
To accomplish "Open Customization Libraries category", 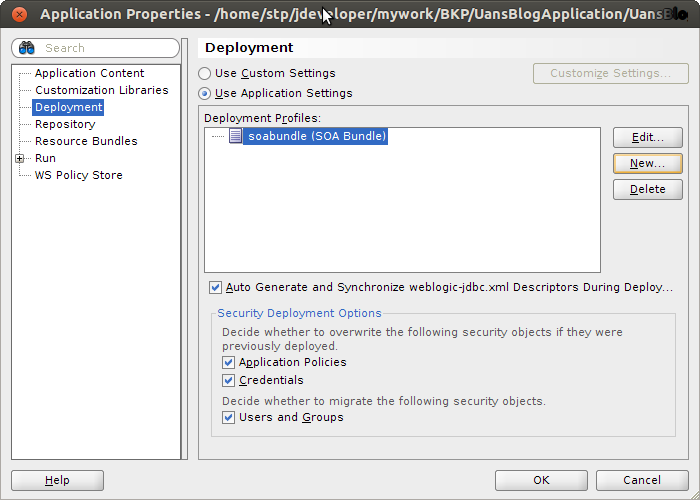I will (101, 90).
